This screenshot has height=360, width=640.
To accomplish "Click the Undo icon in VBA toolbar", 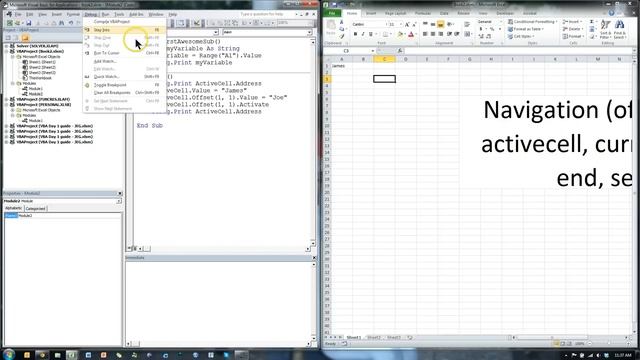I will pos(71,23).
